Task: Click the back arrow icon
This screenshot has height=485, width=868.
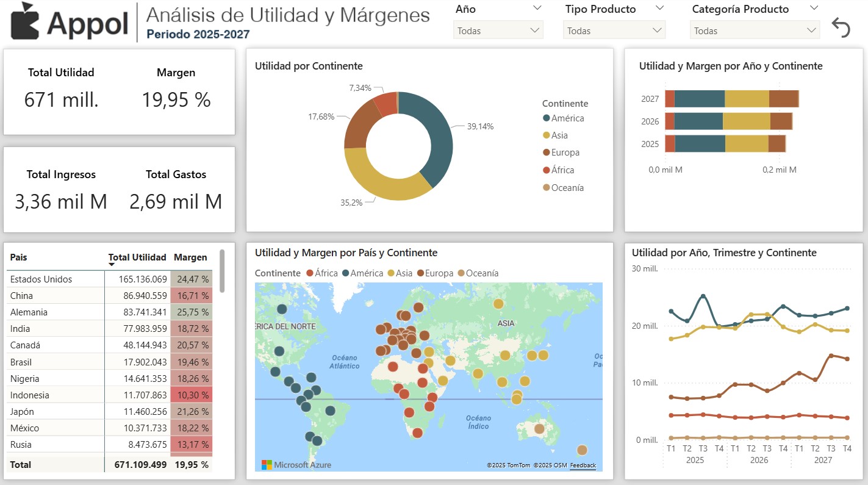Action: pyautogui.click(x=841, y=27)
